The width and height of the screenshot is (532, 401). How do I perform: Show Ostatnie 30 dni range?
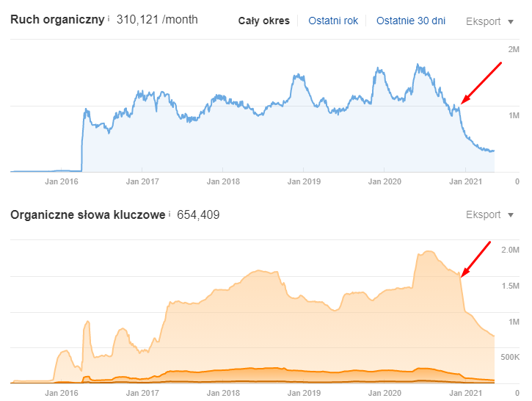411,21
